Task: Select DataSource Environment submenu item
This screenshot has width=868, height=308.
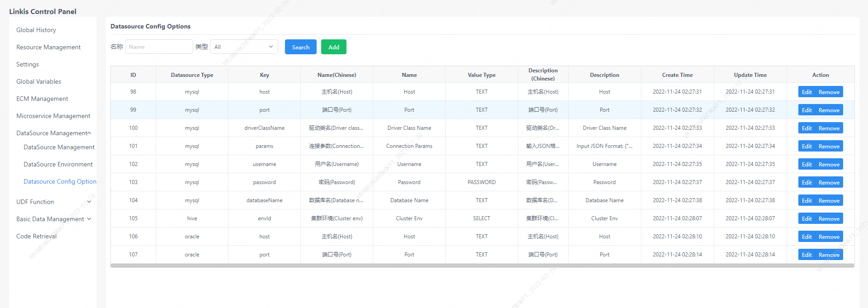Action: pyautogui.click(x=58, y=164)
